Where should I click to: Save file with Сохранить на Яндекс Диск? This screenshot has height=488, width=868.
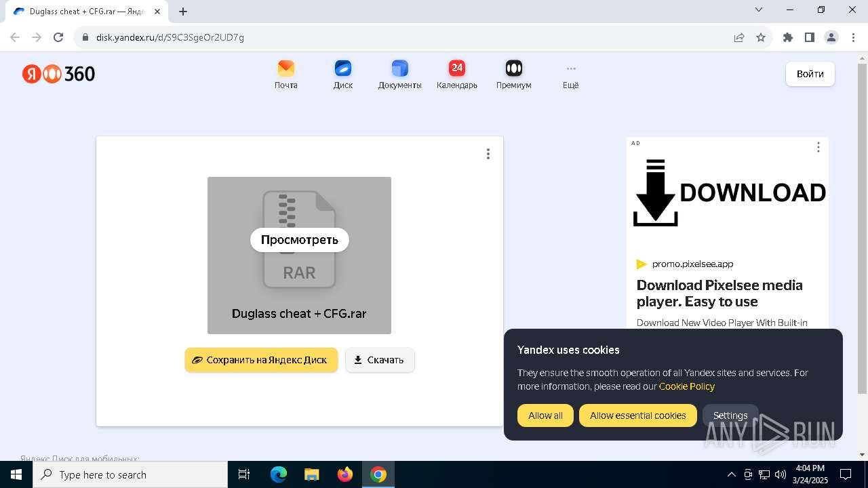[261, 360]
